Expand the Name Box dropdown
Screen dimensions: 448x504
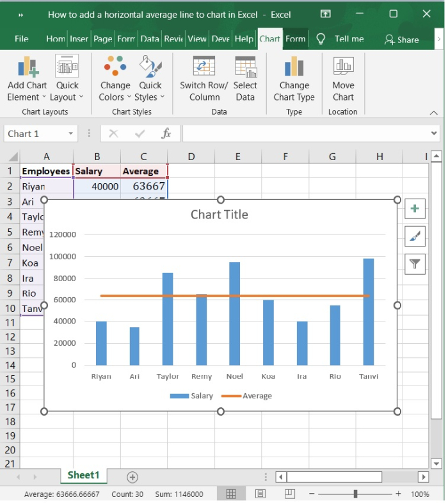point(70,134)
